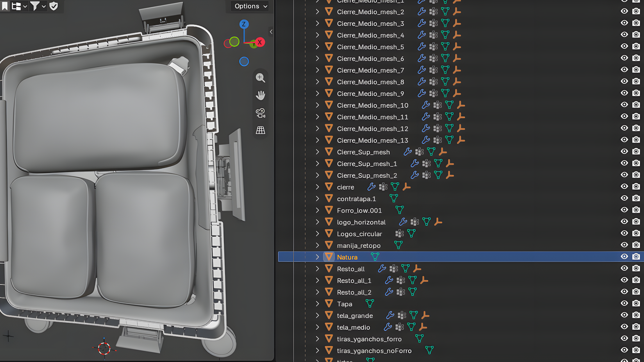Click the shield sync selection icon
The image size is (644, 362).
point(54,6)
